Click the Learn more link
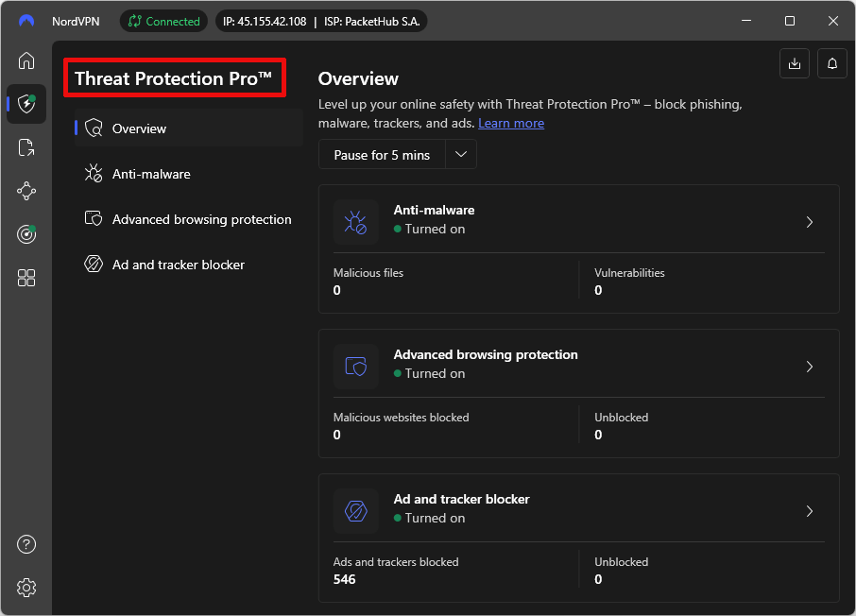The width and height of the screenshot is (856, 616). [511, 123]
